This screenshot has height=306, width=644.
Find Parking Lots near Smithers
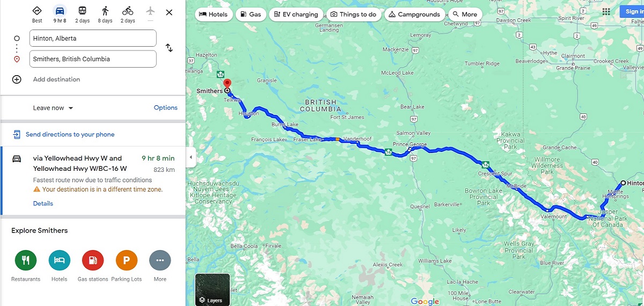[x=127, y=260]
